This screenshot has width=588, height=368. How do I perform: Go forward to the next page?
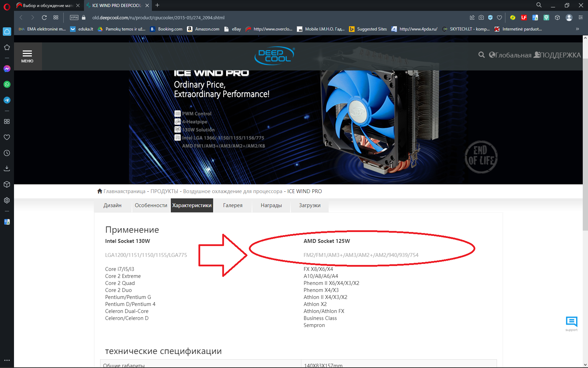click(x=33, y=18)
